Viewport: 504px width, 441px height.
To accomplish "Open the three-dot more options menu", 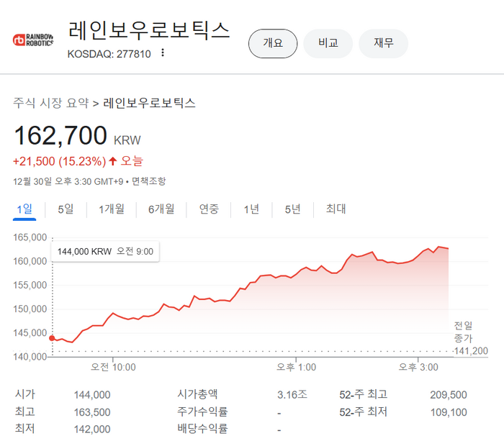I will point(163,53).
